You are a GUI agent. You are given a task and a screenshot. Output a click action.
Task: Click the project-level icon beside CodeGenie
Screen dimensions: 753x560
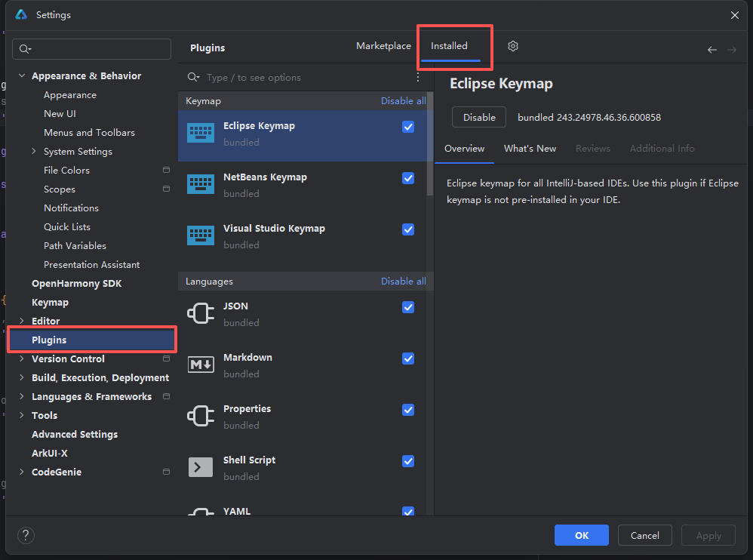166,472
